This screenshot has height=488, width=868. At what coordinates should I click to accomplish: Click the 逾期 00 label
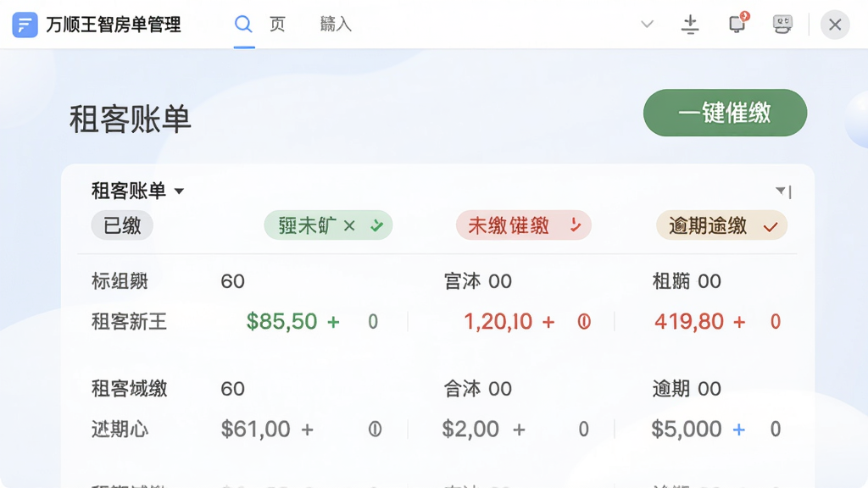687,388
